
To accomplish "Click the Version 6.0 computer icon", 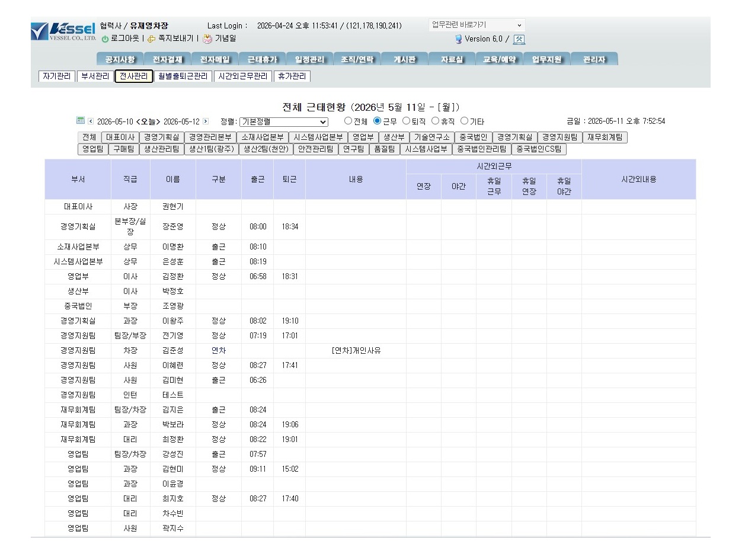I will pos(458,39).
